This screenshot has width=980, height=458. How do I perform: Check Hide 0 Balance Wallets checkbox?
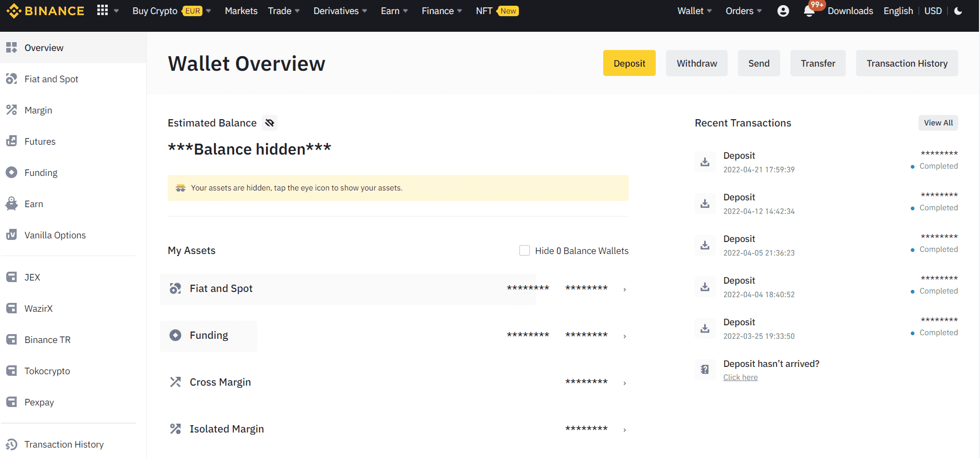(x=525, y=250)
